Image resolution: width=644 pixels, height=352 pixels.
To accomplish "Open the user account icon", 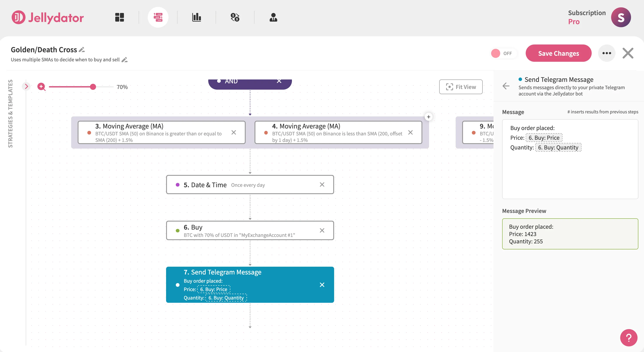I will [x=273, y=17].
